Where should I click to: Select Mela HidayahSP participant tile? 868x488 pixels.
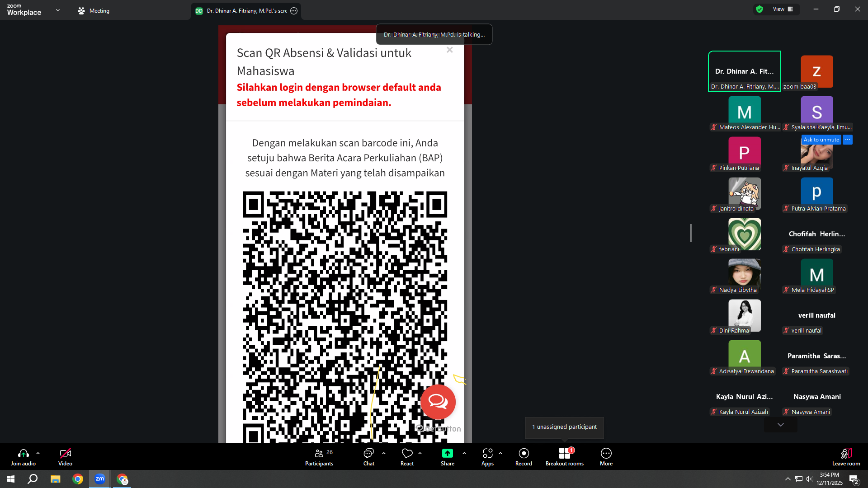click(x=816, y=275)
